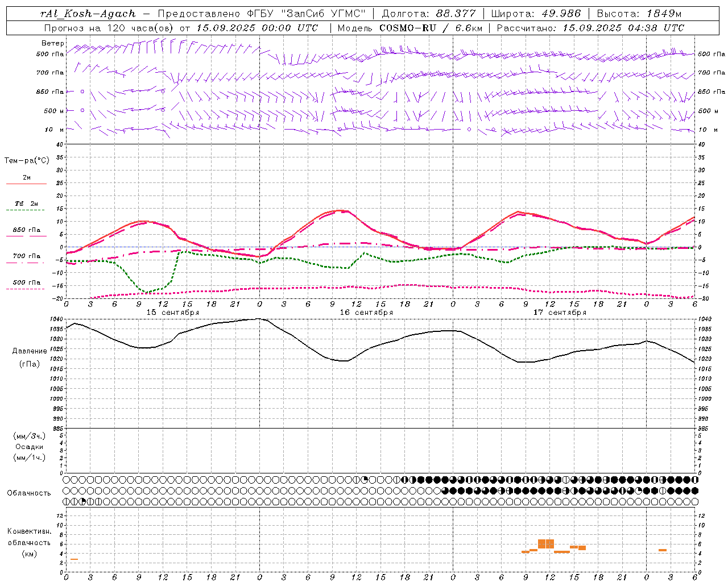Click the solid line sample under the 2м legend
The height and width of the screenshot is (582, 728).
(x=26, y=184)
